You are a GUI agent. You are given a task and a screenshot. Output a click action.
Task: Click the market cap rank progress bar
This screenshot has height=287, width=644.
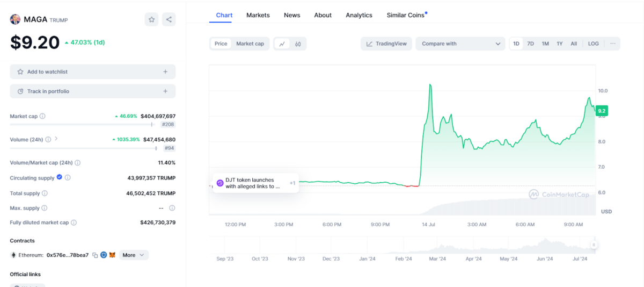click(x=83, y=125)
